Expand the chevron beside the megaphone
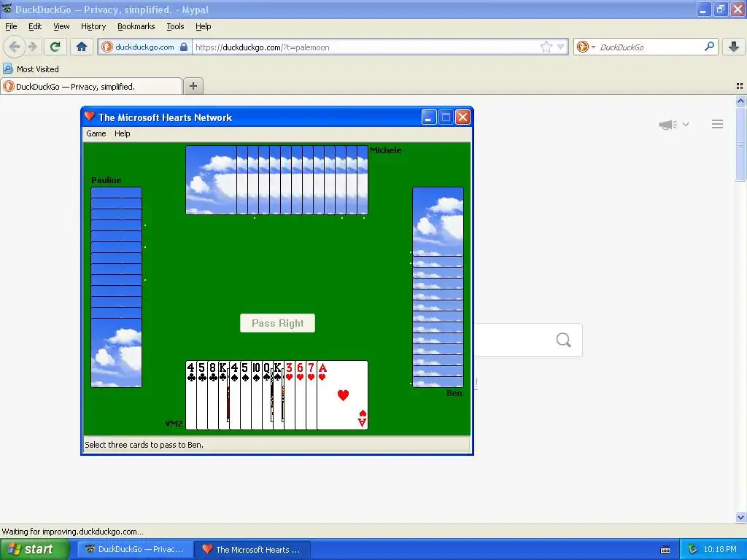Screen dimensions: 747x560 tap(686, 124)
